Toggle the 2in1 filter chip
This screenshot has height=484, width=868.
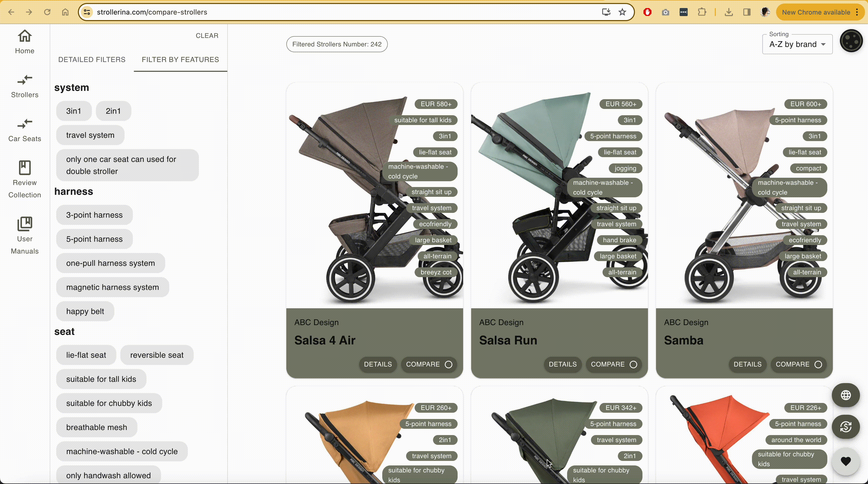(x=113, y=111)
